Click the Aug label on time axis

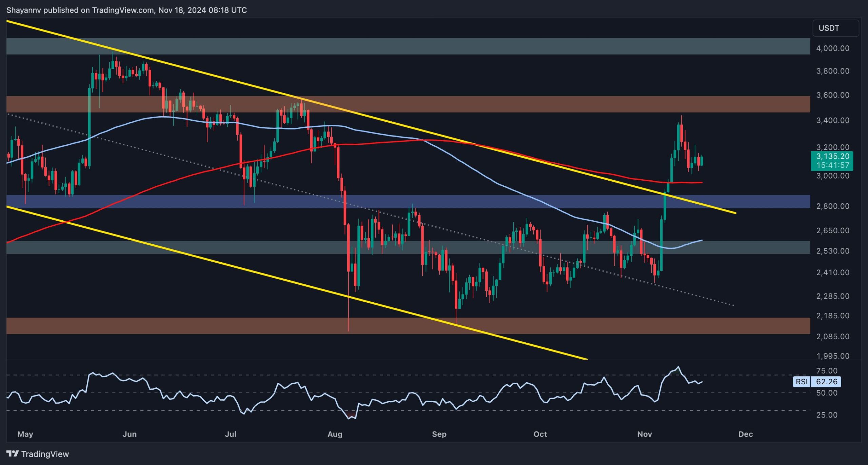click(x=335, y=434)
